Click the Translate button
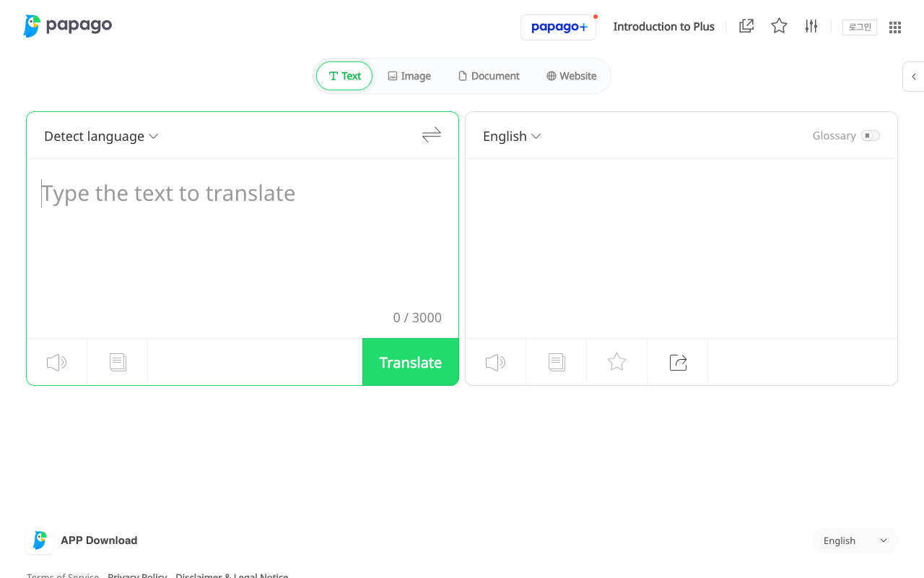Screen dimensions: 924x578 tap(410, 362)
